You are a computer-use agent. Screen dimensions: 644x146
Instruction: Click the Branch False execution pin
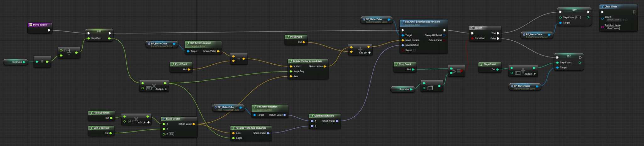click(x=498, y=38)
